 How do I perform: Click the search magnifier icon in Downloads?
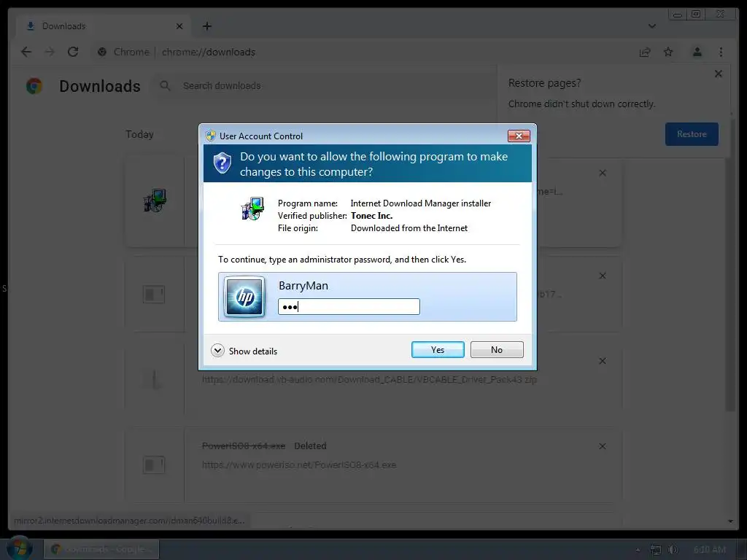pos(165,86)
